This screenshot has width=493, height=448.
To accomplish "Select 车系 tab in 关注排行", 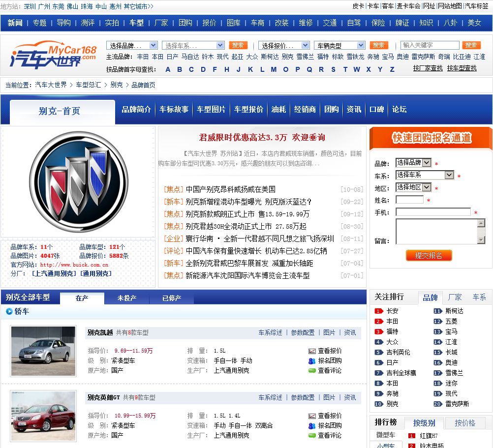I will 479,297.
